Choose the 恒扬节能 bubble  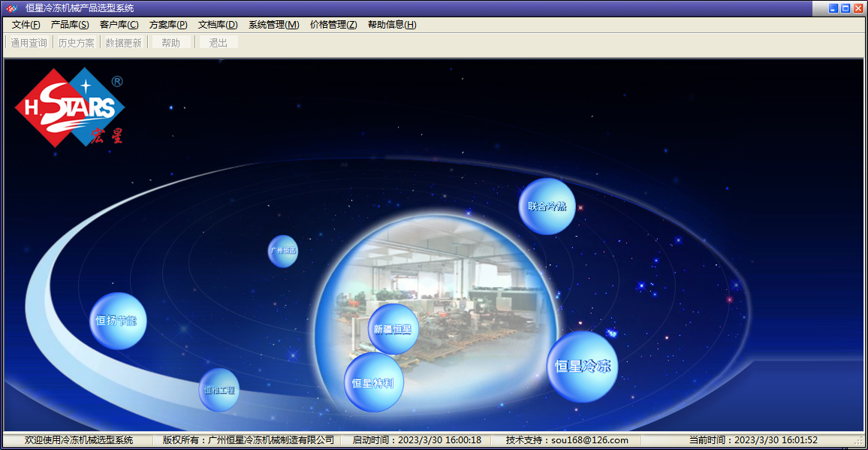(x=118, y=321)
